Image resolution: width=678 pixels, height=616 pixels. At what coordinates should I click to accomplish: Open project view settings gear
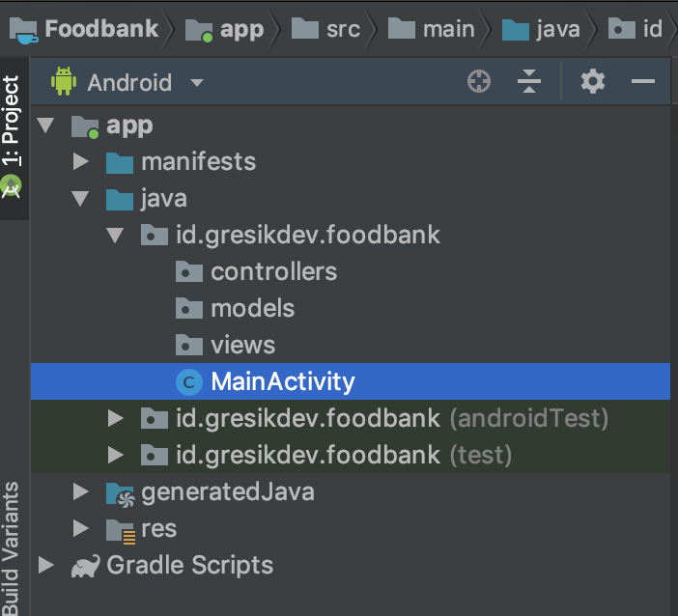click(593, 83)
